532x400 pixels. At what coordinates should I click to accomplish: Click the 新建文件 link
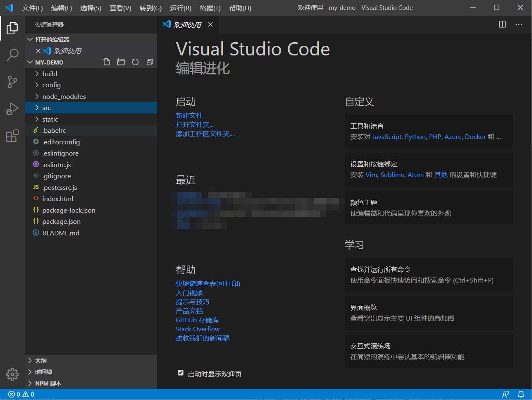(x=189, y=115)
